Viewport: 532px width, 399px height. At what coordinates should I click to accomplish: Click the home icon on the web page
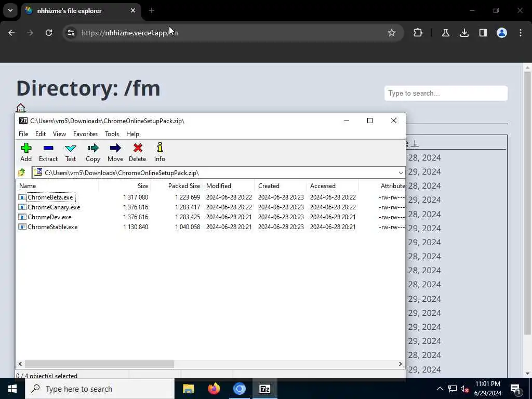click(x=21, y=108)
